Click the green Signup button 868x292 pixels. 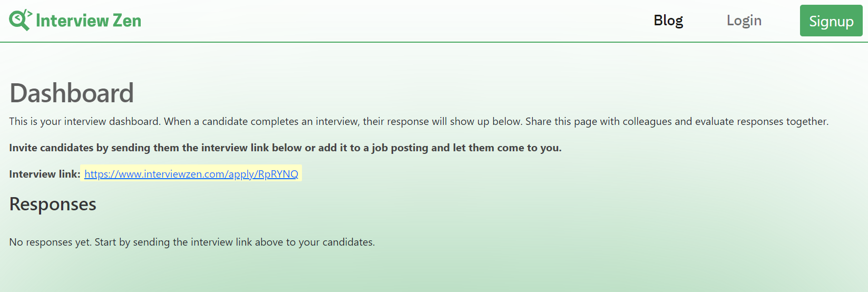click(831, 21)
